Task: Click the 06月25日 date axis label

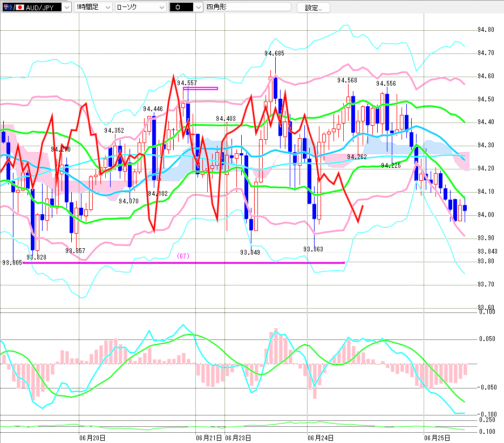Action: coord(437,438)
